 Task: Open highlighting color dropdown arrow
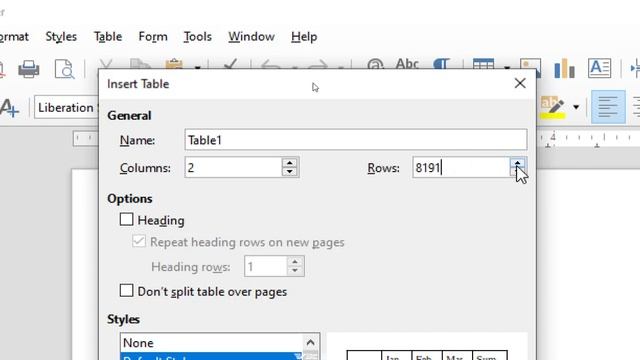576,107
